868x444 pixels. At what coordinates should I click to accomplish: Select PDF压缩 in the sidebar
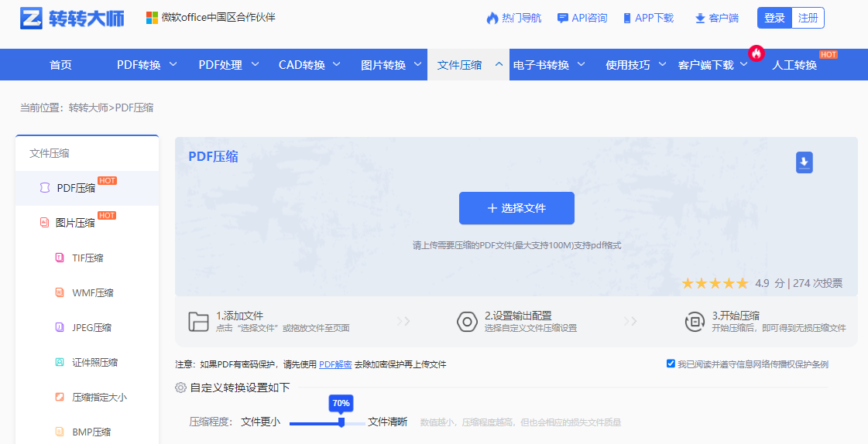click(87, 188)
